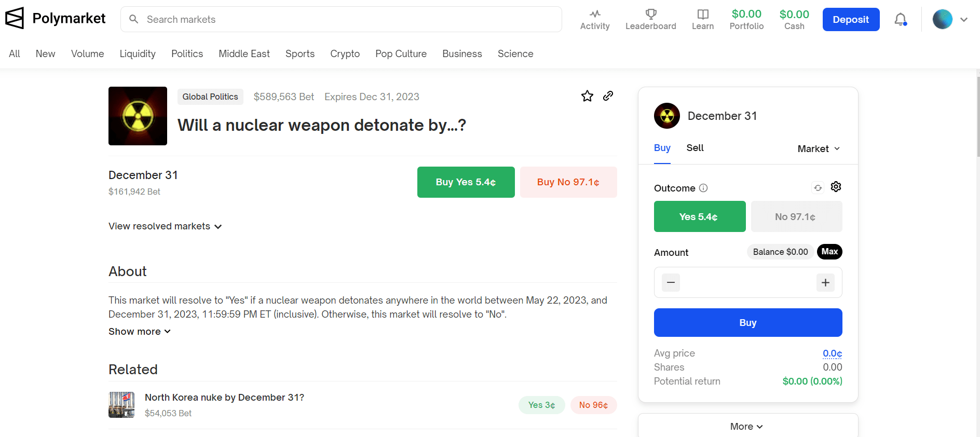Expand the More section

[747, 426]
